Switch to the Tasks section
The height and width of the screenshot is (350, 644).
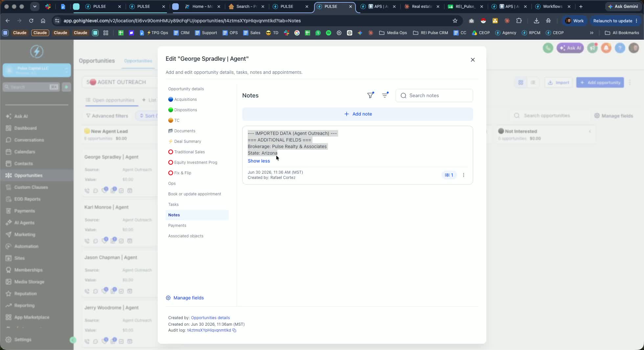(x=173, y=205)
